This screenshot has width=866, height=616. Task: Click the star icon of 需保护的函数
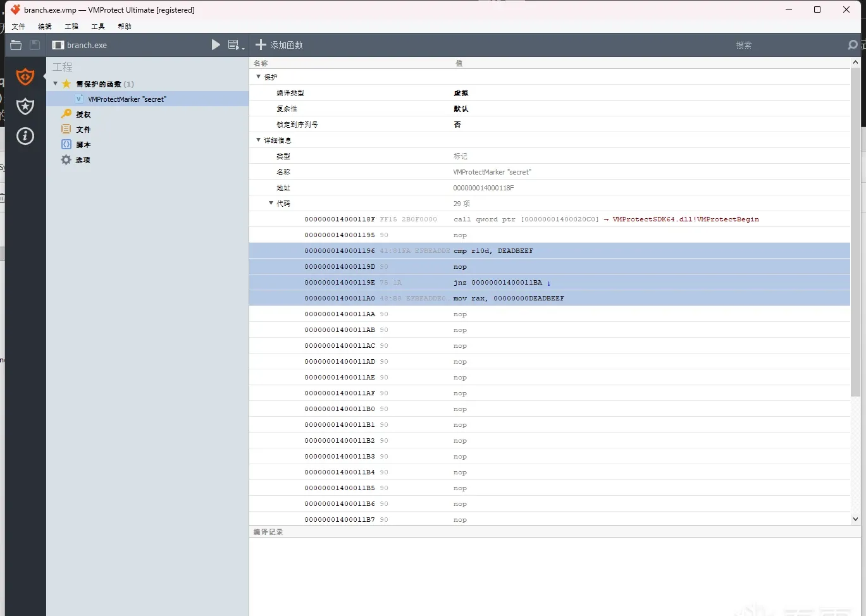[66, 83]
